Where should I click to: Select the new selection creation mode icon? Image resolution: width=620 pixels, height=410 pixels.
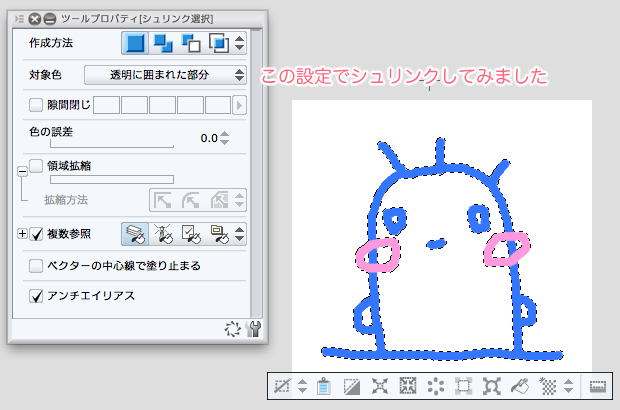click(x=134, y=43)
